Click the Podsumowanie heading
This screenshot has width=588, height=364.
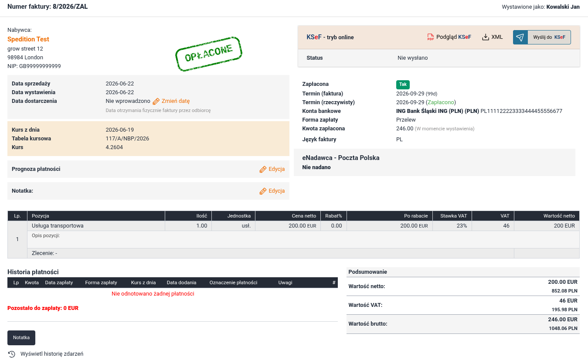click(368, 272)
